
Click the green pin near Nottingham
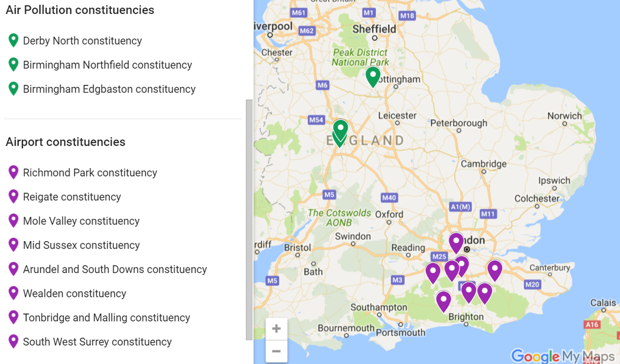point(373,77)
